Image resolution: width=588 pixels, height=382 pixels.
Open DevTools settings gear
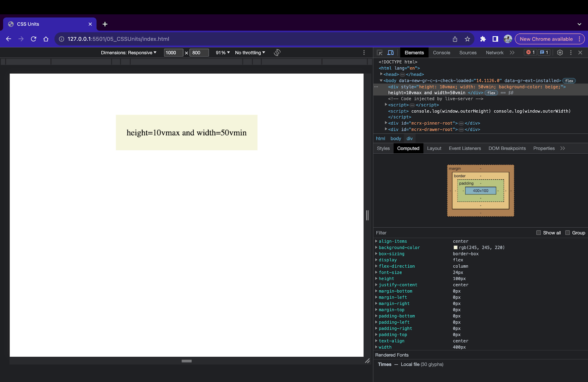560,53
